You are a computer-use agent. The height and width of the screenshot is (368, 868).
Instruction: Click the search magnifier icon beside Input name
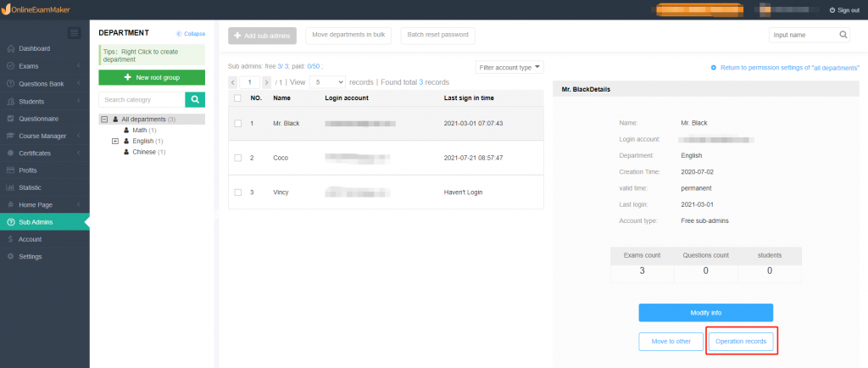843,35
